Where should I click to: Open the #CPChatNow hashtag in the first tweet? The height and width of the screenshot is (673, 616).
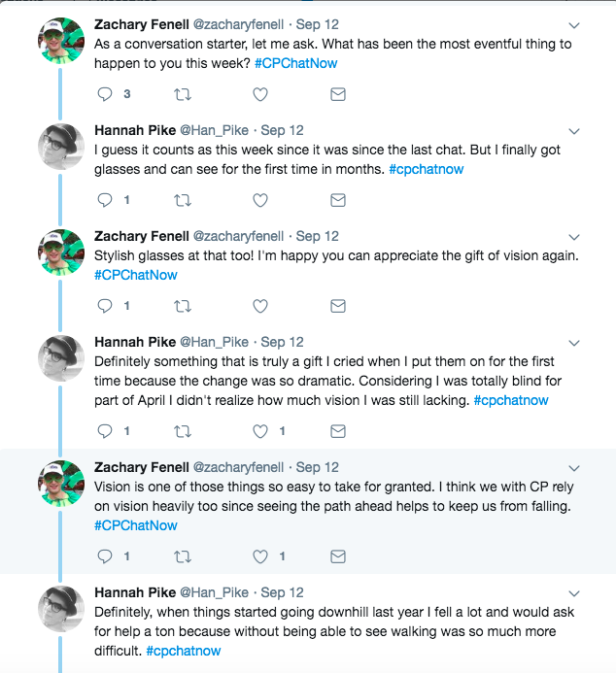[x=296, y=63]
